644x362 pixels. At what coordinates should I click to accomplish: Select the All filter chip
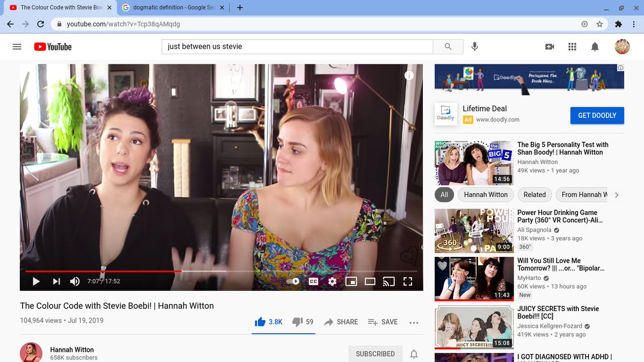(444, 195)
